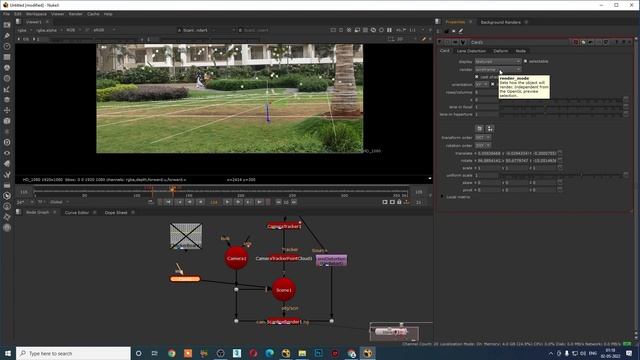Open the Draw nodes brush icon menu
The width and height of the screenshot is (640, 360).
pyautogui.click(x=7, y=36)
